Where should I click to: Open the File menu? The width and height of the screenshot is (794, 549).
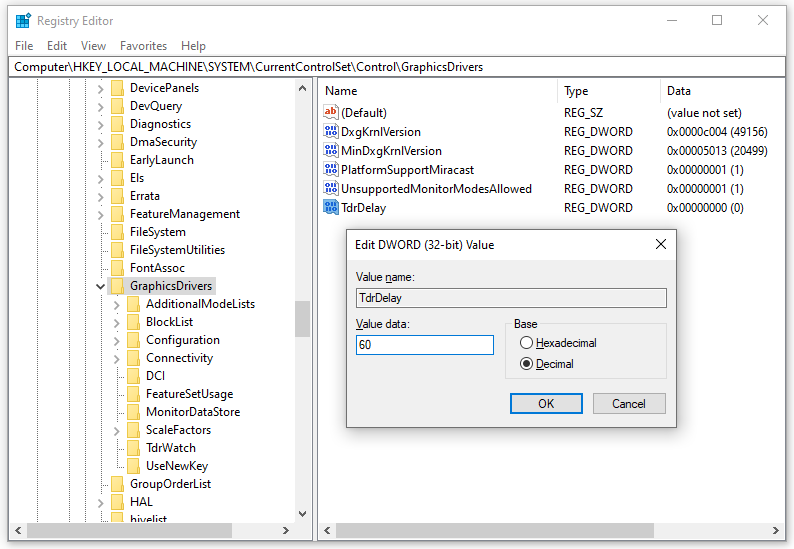coord(24,46)
